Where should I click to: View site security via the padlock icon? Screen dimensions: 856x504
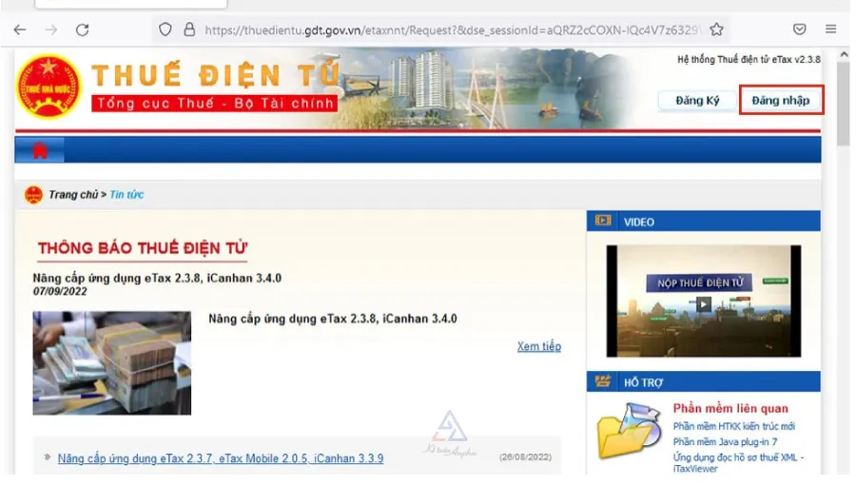click(x=189, y=29)
